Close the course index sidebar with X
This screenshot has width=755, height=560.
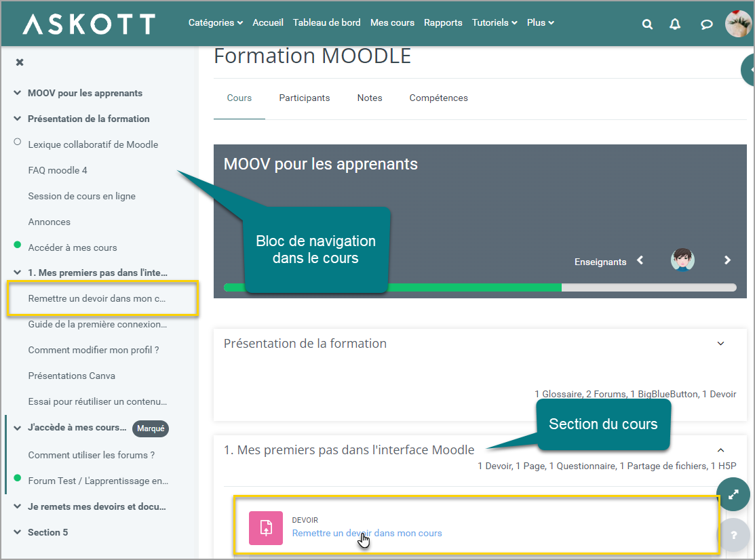[20, 62]
